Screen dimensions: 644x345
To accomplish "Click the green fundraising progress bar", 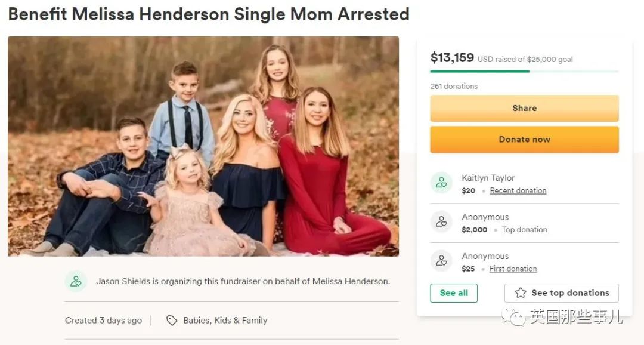I will point(479,72).
